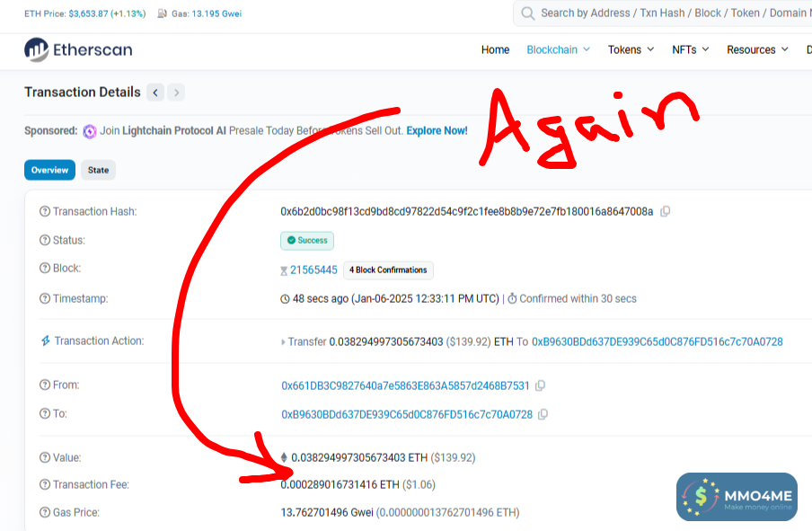
Task: Click the Home menu item
Action: (x=495, y=49)
